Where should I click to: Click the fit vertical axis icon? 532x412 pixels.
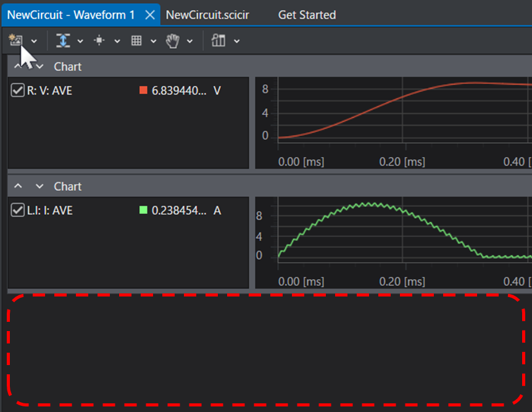coord(63,40)
